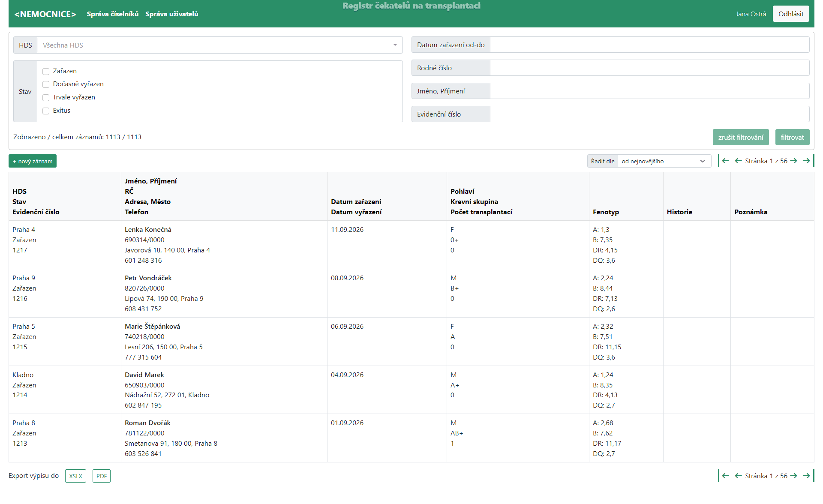The image size is (823, 504).
Task: Jump to last page in bottom pagination
Action: pos(807,476)
